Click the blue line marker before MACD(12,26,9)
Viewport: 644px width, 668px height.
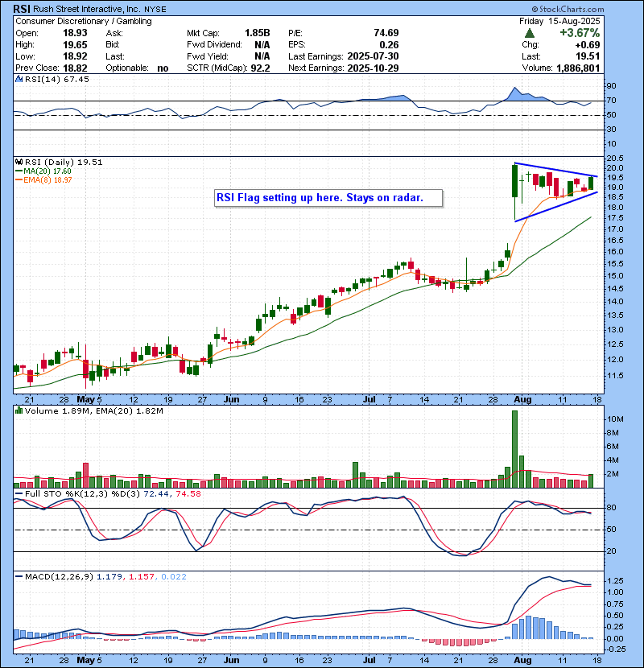coord(19,577)
